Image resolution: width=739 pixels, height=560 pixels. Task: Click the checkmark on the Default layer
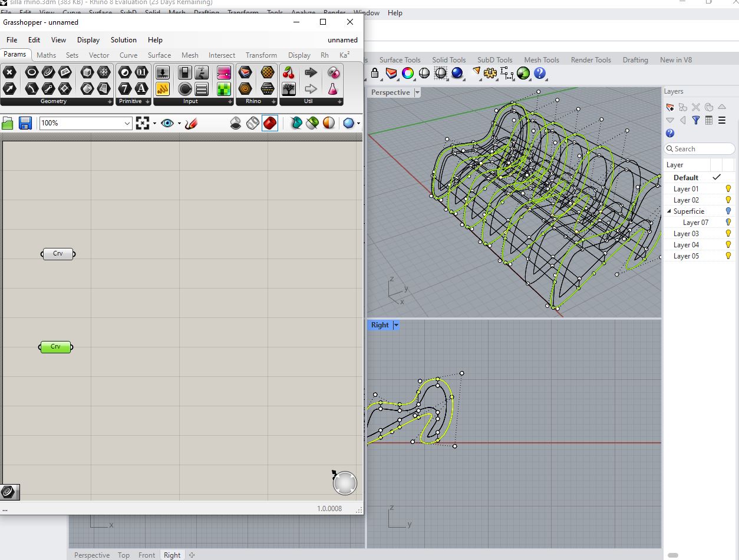point(717,177)
